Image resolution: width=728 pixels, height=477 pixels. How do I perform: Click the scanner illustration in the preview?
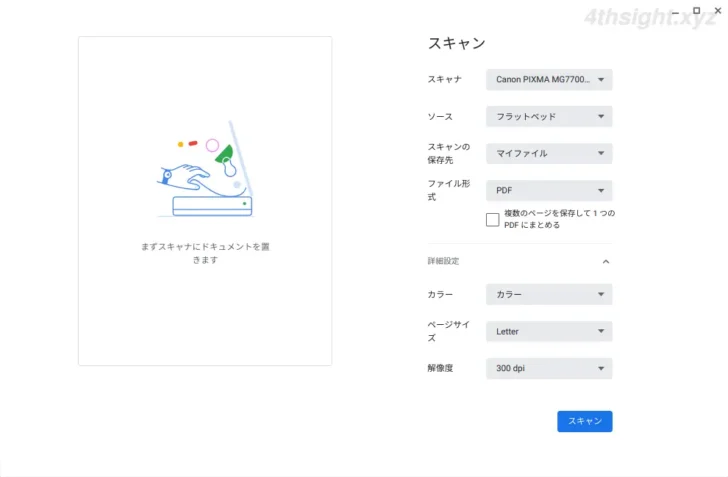[x=205, y=169]
